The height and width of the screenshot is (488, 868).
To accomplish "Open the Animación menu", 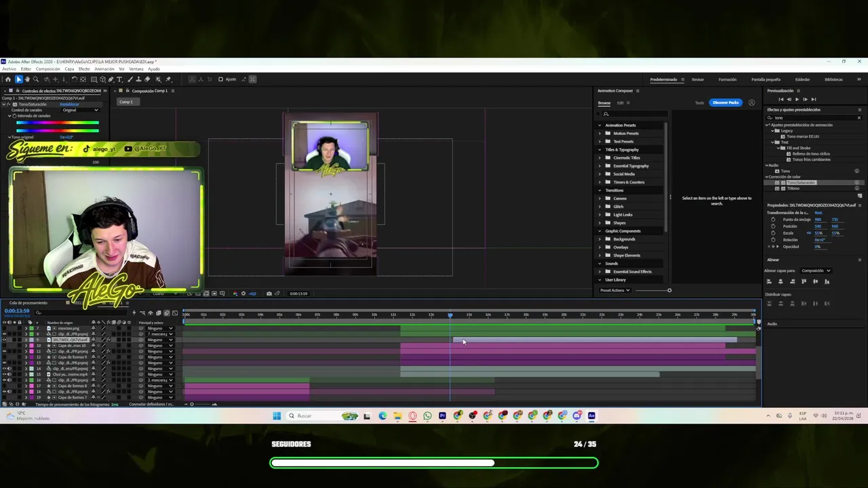I will click(x=104, y=68).
